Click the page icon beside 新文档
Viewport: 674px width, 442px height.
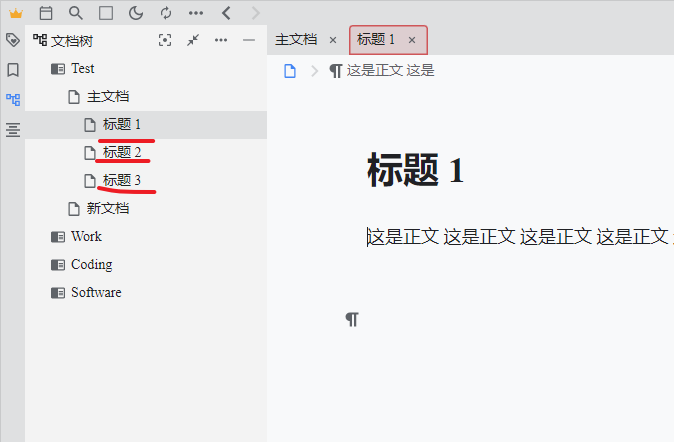click(74, 209)
